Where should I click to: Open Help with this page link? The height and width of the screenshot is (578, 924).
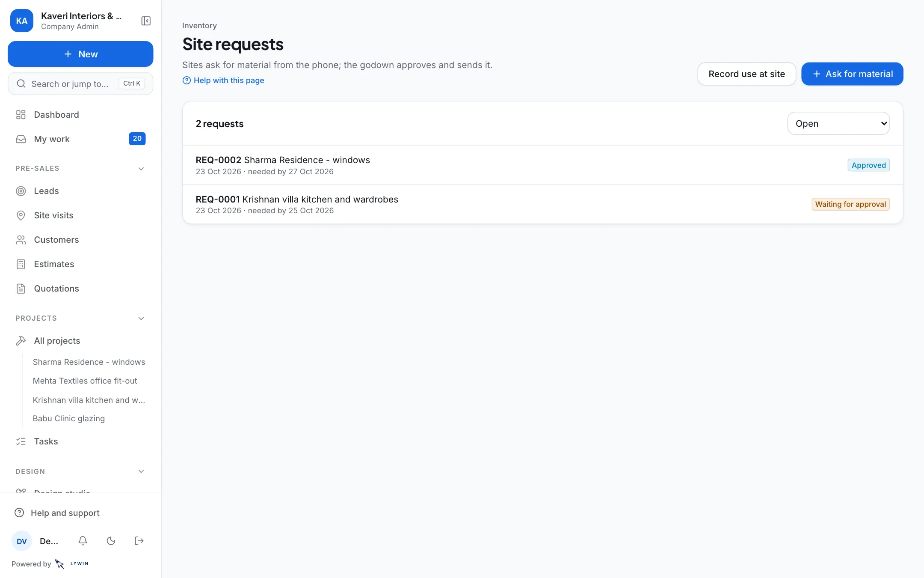[x=223, y=80]
